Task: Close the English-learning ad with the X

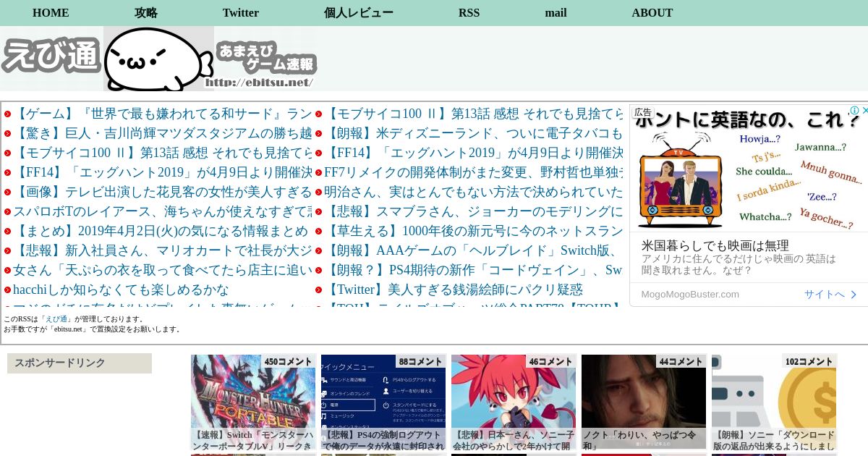Action: [864, 111]
